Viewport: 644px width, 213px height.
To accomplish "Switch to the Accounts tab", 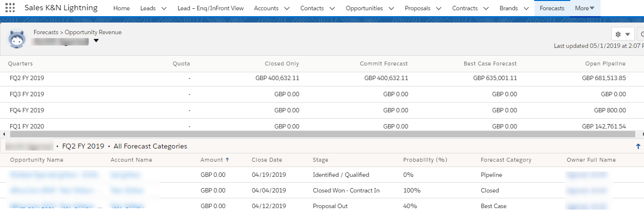I will [x=267, y=8].
